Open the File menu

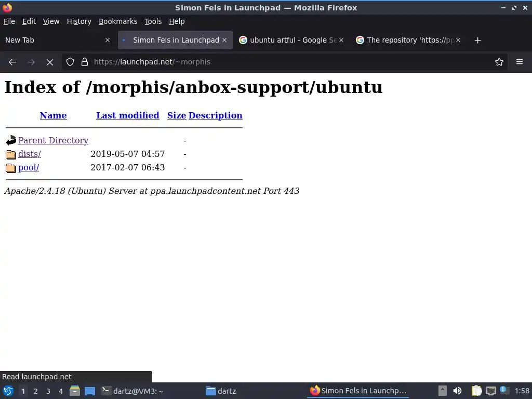[x=9, y=21]
